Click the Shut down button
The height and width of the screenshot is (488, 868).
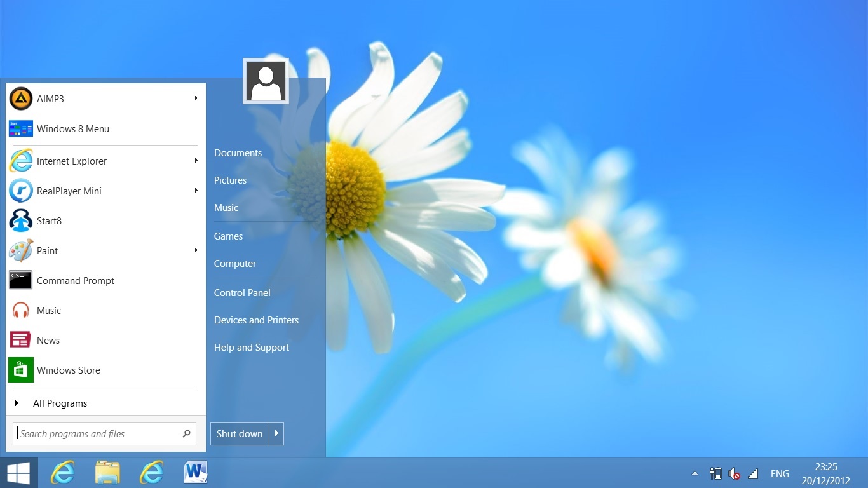(240, 433)
